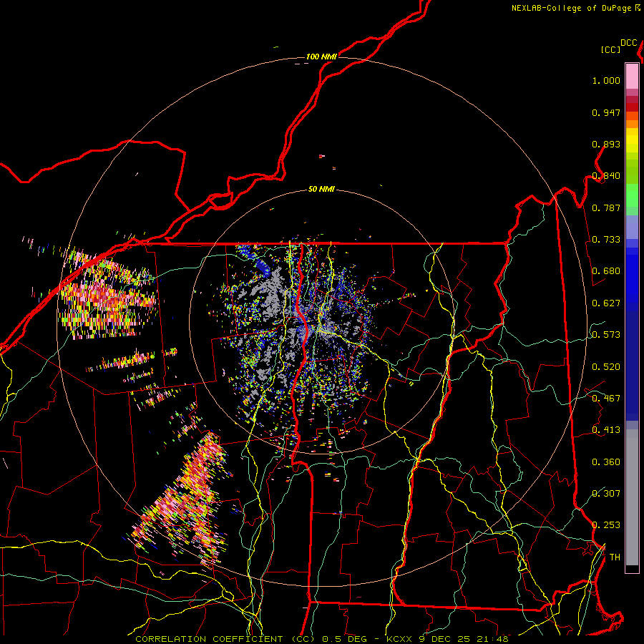
Task: Click the 9 DEC 25 date text
Action: click(x=444, y=639)
